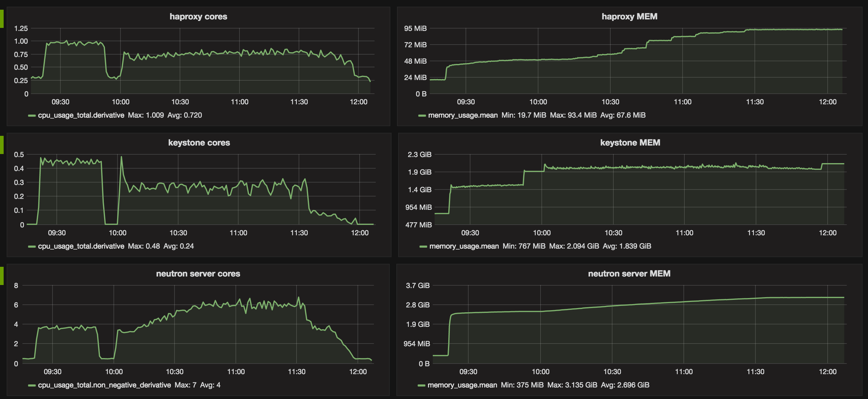This screenshot has width=868, height=399.
Task: Click the green row handle beside haproxy cores
Action: [x=1, y=18]
